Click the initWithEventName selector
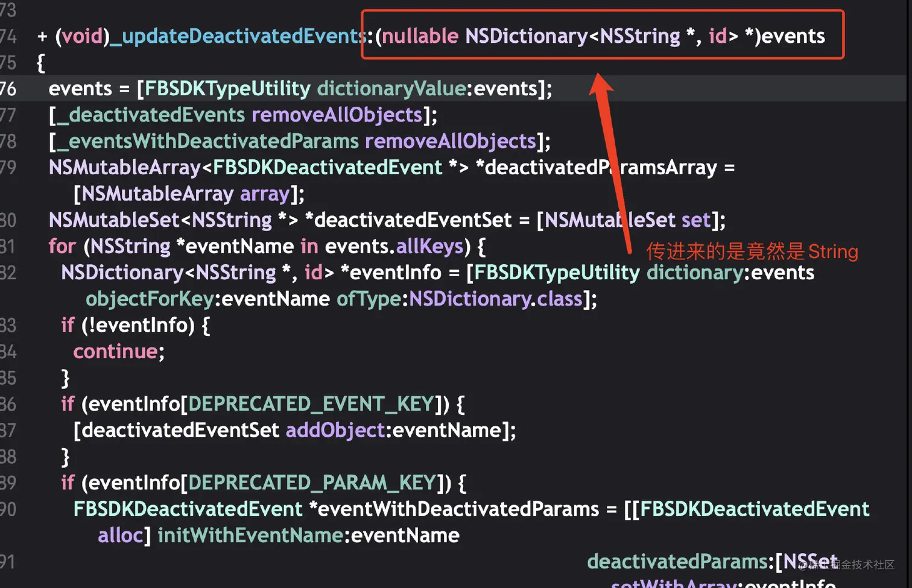Image resolution: width=912 pixels, height=588 pixels. (x=250, y=535)
